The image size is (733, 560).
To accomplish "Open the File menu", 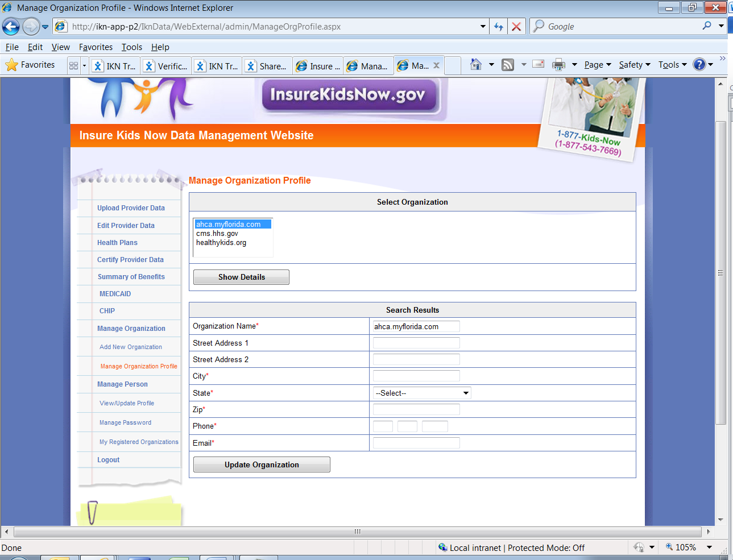I will click(x=12, y=47).
